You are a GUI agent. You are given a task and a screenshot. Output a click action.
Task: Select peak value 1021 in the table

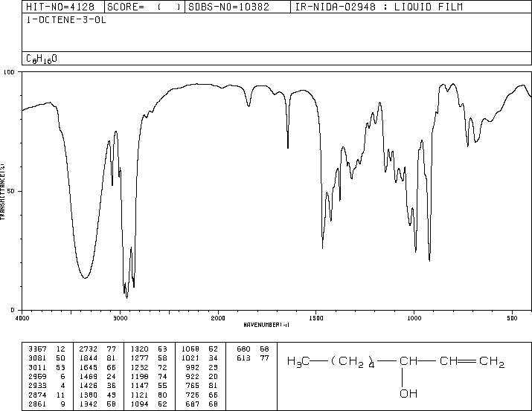pyautogui.click(x=190, y=358)
